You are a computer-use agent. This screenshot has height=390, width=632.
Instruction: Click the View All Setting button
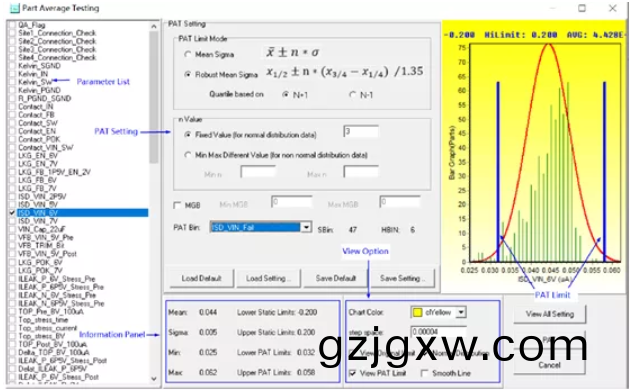(x=550, y=314)
